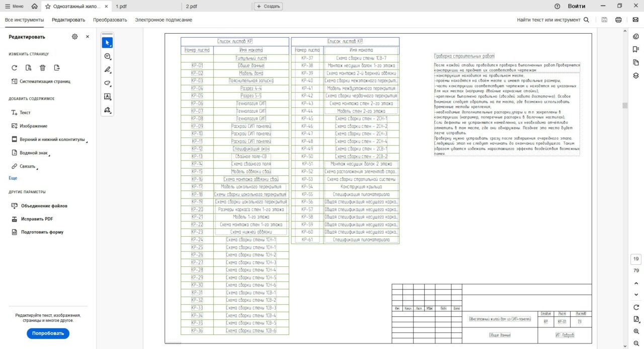
Task: Click the Еще link to show more
Action: (13, 178)
